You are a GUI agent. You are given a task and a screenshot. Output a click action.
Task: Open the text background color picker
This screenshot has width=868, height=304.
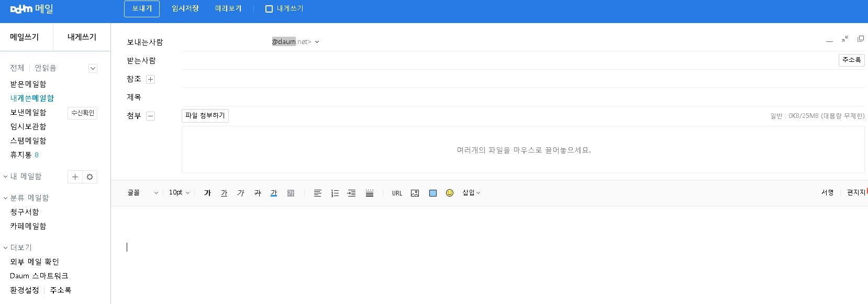coord(291,193)
